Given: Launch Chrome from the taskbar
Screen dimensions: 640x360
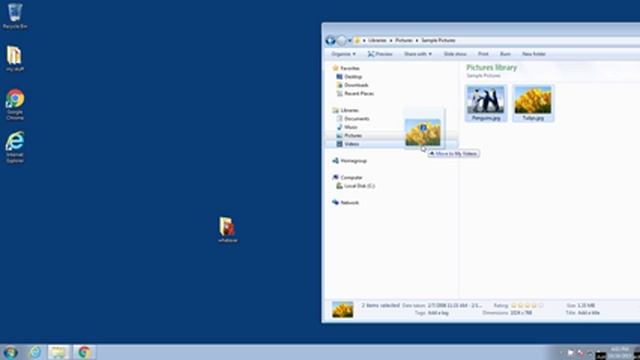Looking at the screenshot, I should (84, 352).
